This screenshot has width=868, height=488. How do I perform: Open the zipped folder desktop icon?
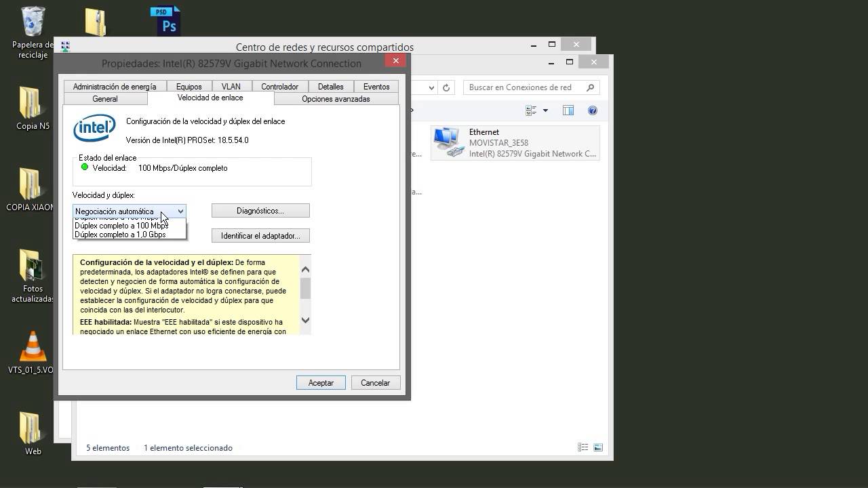coord(96,22)
